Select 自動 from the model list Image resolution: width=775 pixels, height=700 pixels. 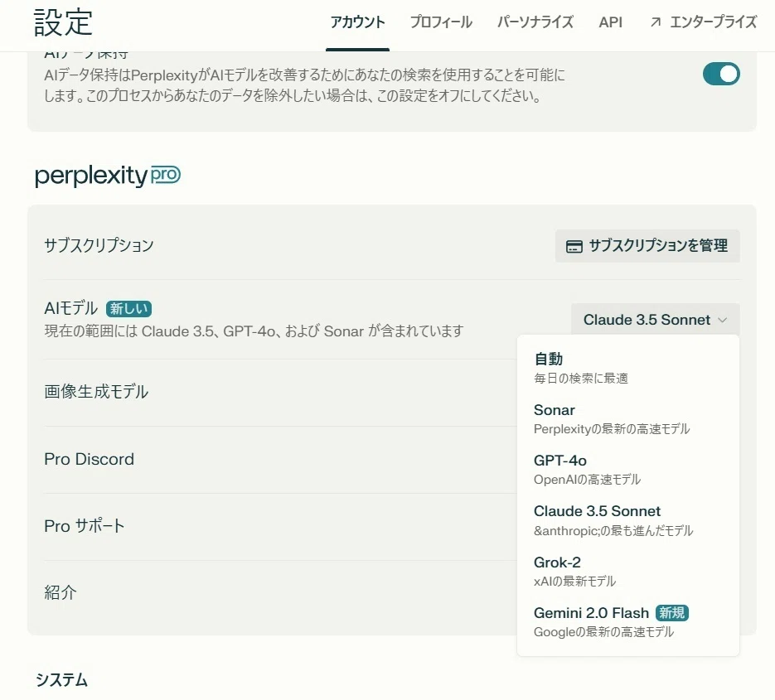(x=627, y=368)
